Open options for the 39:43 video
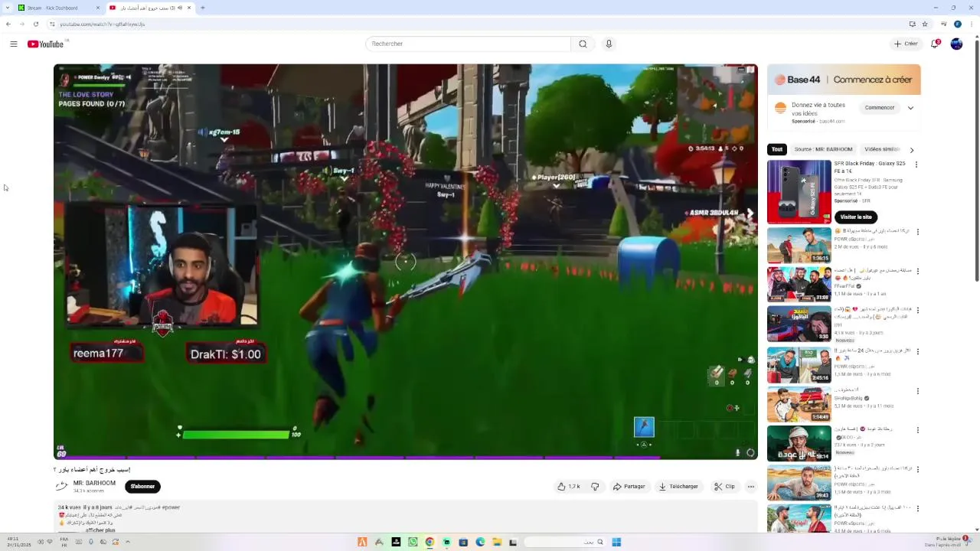 click(917, 469)
